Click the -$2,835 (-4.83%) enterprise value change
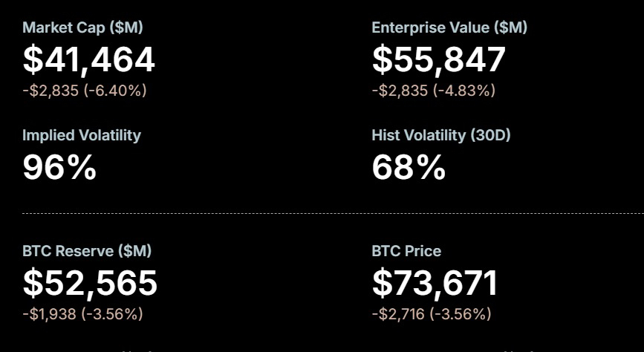The height and width of the screenshot is (352, 644). 433,91
